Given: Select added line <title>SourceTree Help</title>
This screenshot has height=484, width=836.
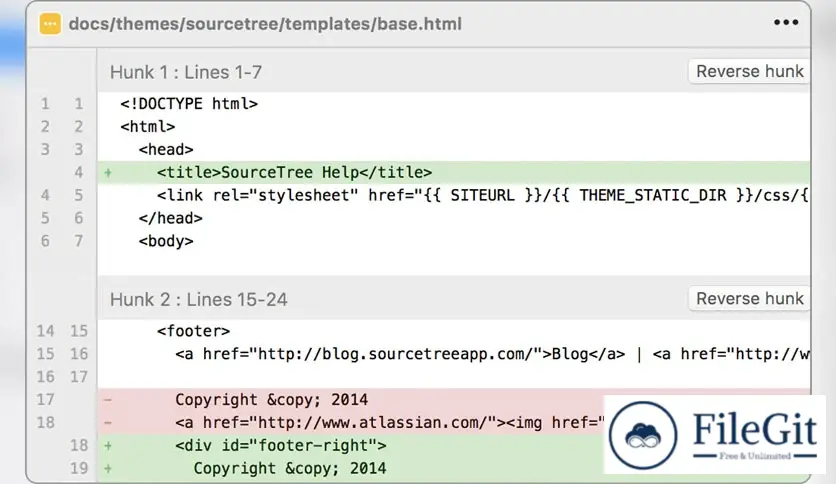Looking at the screenshot, I should coord(454,172).
